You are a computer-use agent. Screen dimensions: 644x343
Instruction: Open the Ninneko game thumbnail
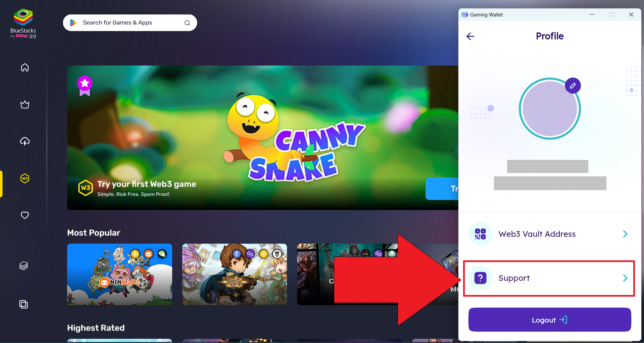[119, 274]
